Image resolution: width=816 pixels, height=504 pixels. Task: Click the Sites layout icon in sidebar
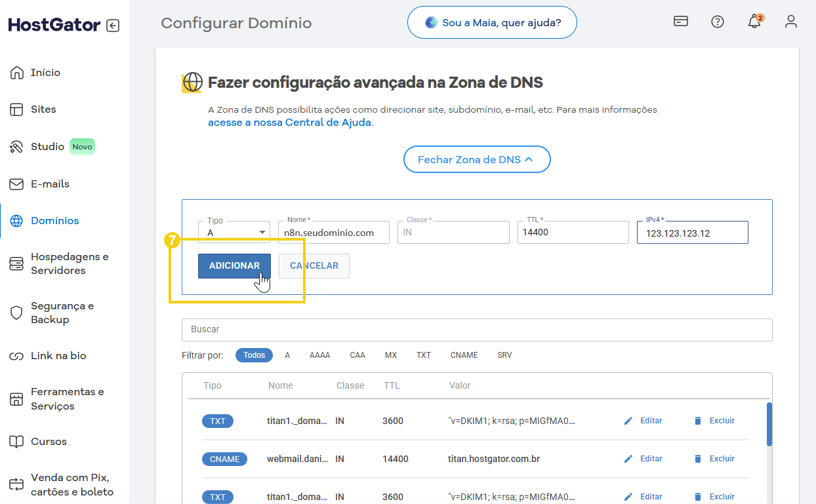[16, 109]
